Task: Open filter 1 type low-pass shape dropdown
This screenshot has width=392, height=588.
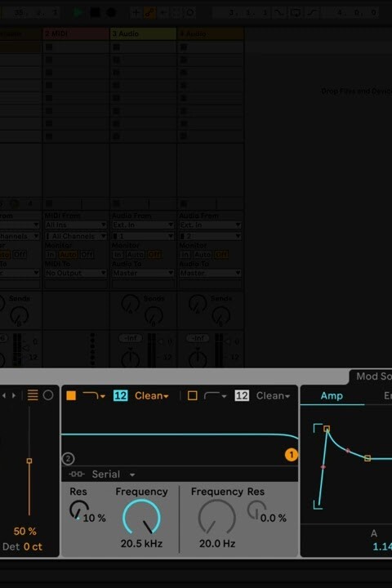Action: [94, 395]
